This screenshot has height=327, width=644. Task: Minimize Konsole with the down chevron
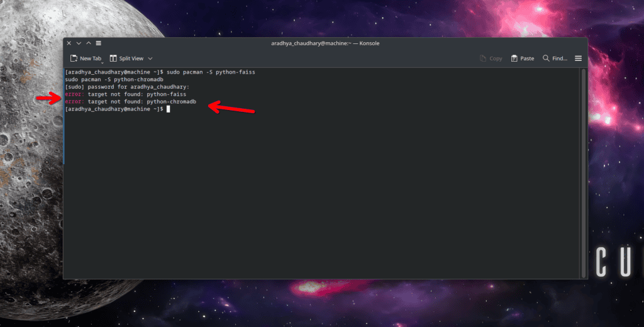[x=79, y=43]
